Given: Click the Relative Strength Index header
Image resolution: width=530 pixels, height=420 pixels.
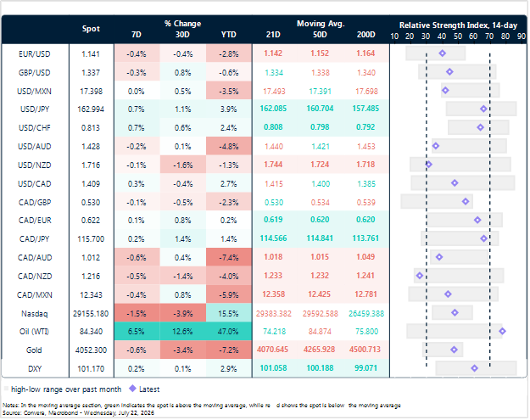Looking at the screenshot, I should click(x=459, y=25).
